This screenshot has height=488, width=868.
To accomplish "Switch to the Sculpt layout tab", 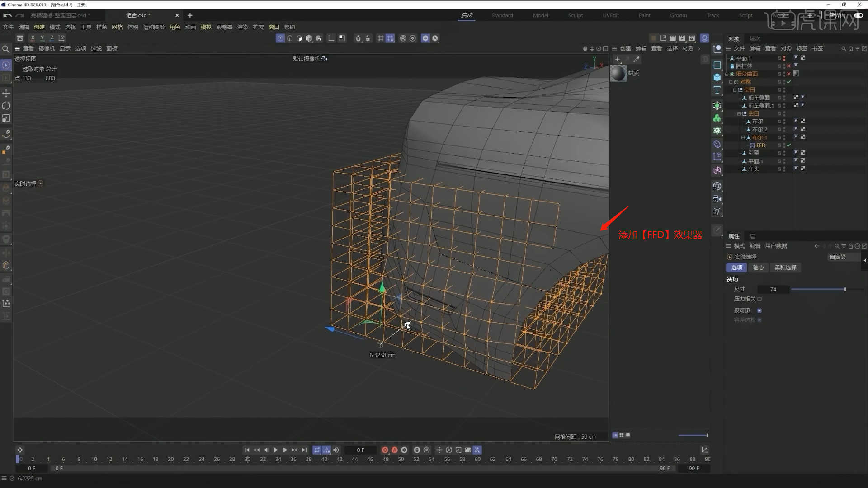I will [x=576, y=15].
